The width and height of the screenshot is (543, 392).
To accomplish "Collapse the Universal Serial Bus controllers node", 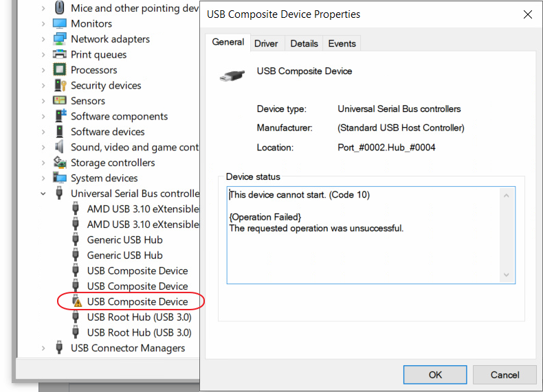I will [43, 194].
